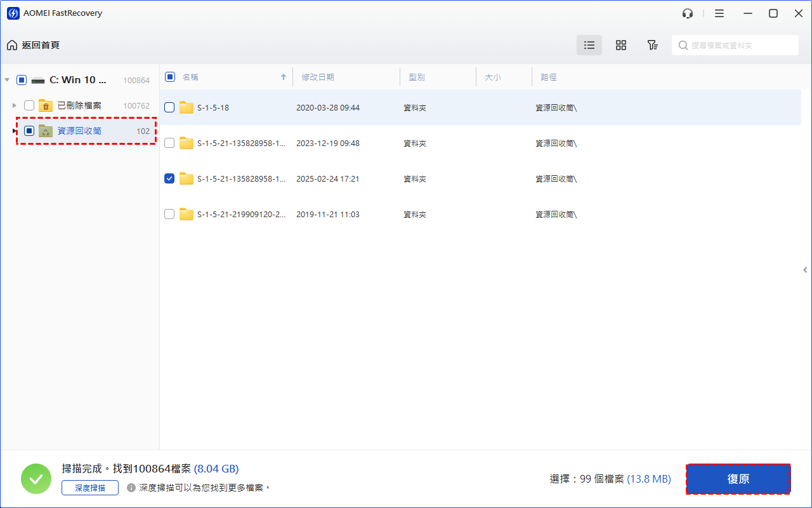This screenshot has width=812, height=508.
Task: Click the date 2025-02-24 17:21
Action: tap(328, 178)
